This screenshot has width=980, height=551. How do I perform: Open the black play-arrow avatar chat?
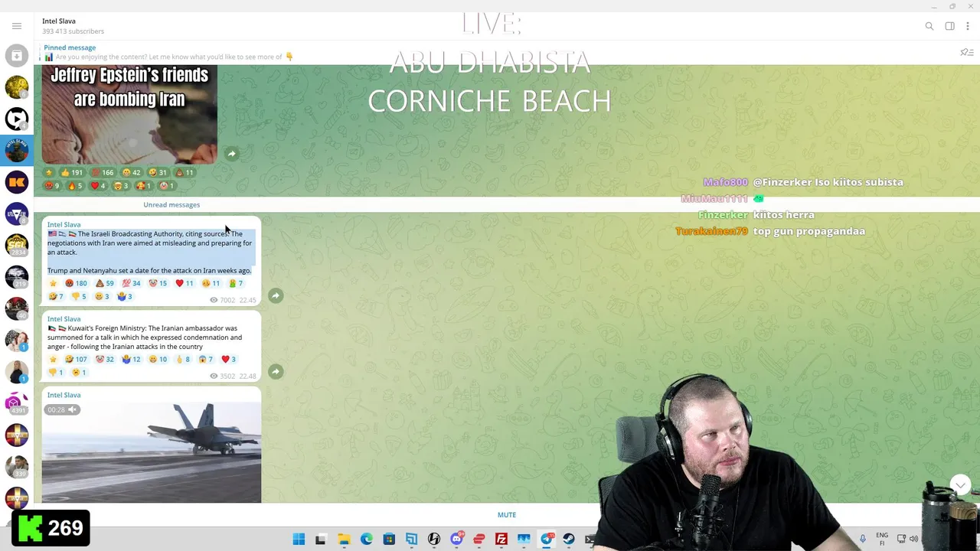(17, 119)
